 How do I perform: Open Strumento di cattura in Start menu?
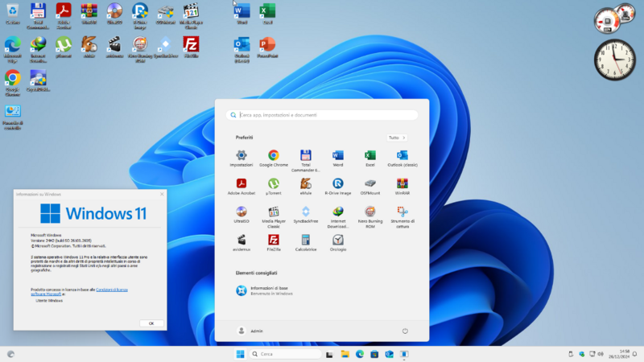(402, 212)
